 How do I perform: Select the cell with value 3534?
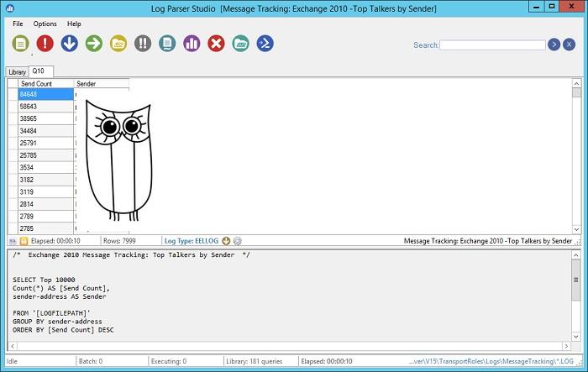click(45, 167)
